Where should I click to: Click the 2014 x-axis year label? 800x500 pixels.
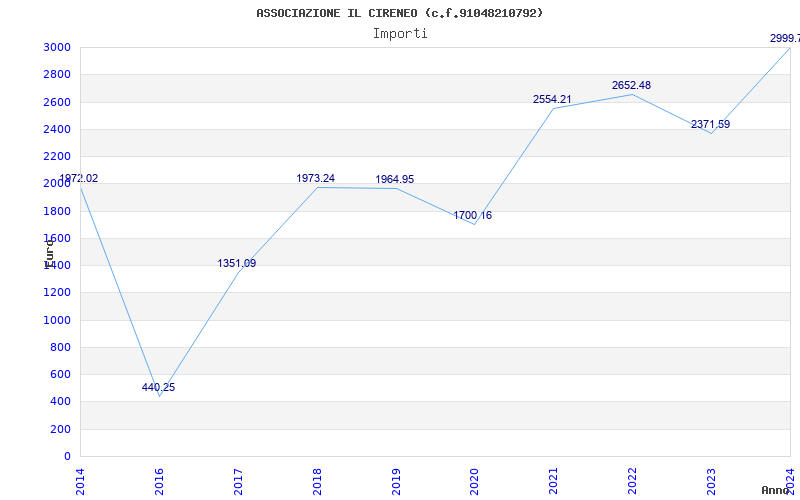(x=80, y=482)
